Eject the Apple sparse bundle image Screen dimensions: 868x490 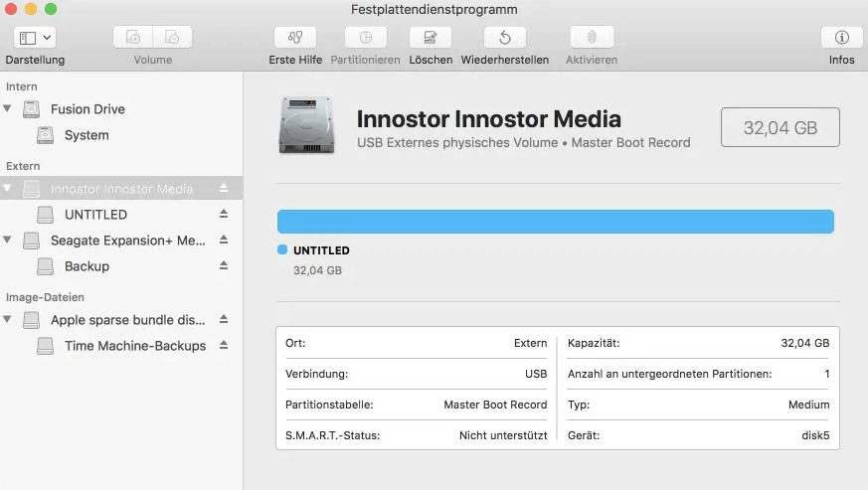coord(224,319)
